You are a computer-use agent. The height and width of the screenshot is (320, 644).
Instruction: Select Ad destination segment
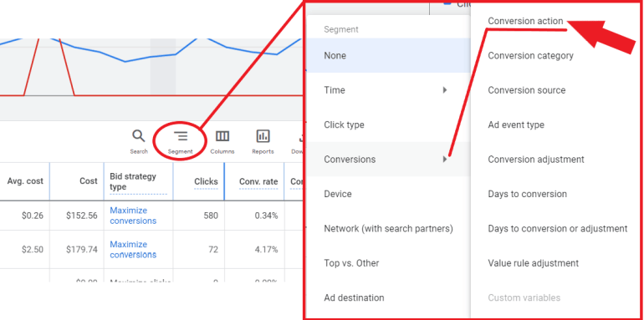tap(354, 297)
